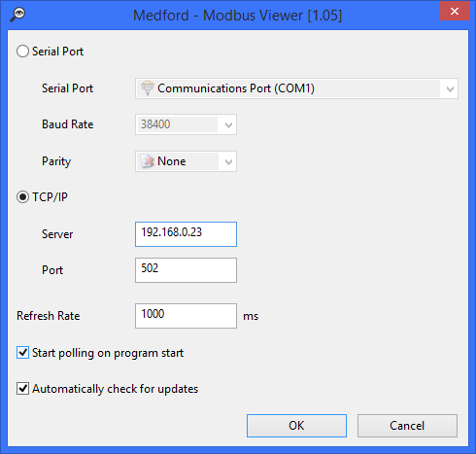Click into the Port number field
Screen dimensions: 476x454
pyautogui.click(x=186, y=270)
